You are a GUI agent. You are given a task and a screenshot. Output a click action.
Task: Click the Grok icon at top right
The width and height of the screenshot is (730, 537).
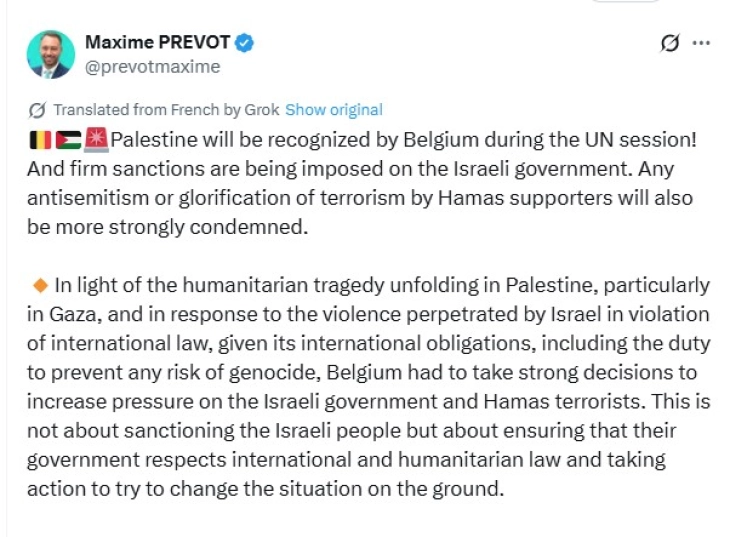click(x=671, y=43)
